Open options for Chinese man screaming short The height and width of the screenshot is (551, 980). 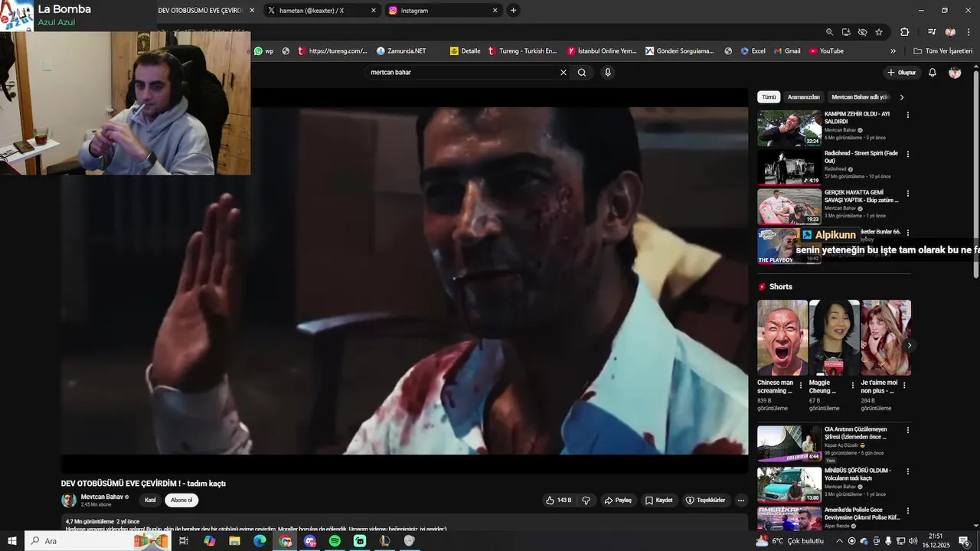(x=801, y=385)
